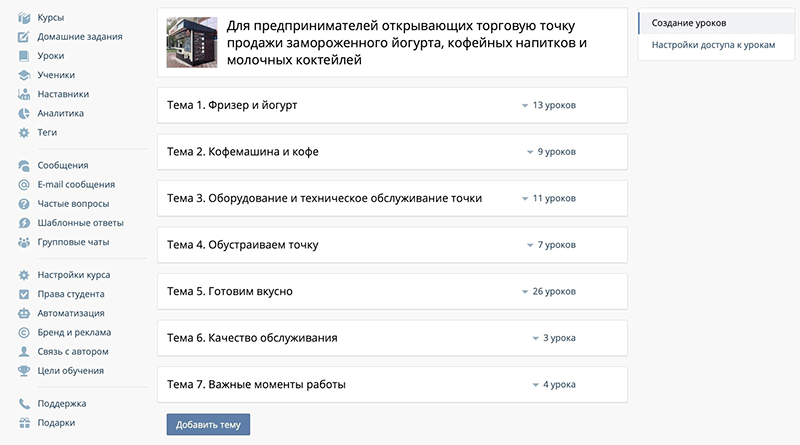800x445 pixels.
Task: Click the Courses graduation cap icon
Action: tap(24, 18)
